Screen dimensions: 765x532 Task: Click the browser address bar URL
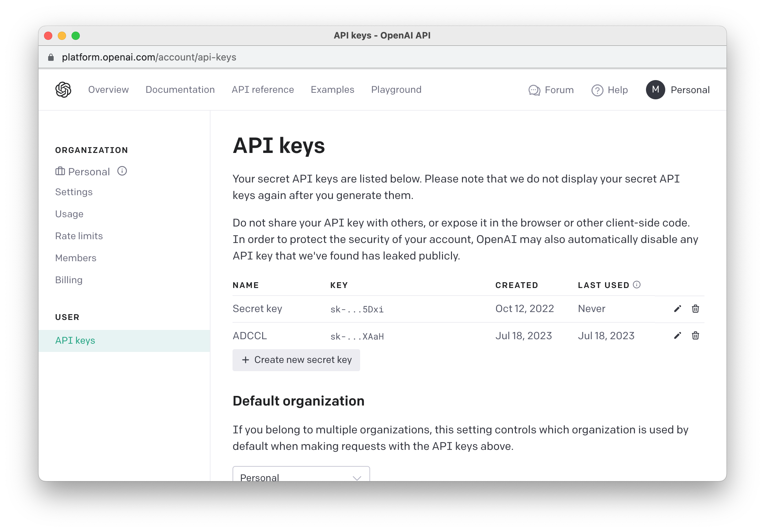pos(149,57)
